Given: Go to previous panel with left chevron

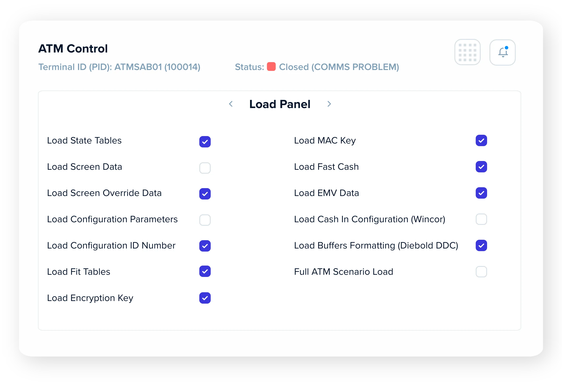Looking at the screenshot, I should (231, 104).
